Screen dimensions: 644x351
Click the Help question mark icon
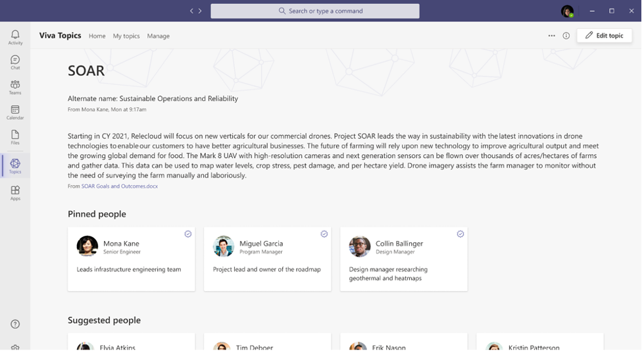[x=15, y=324]
